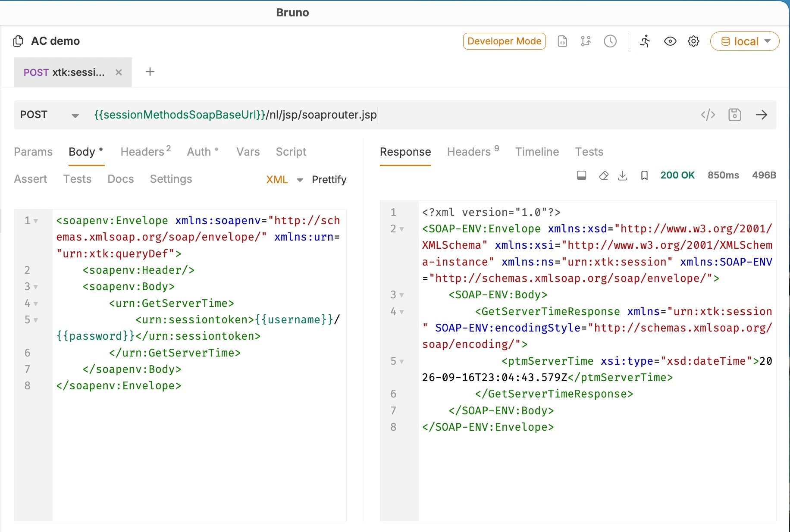Collapse request body line 3 fold arrow

coord(36,287)
